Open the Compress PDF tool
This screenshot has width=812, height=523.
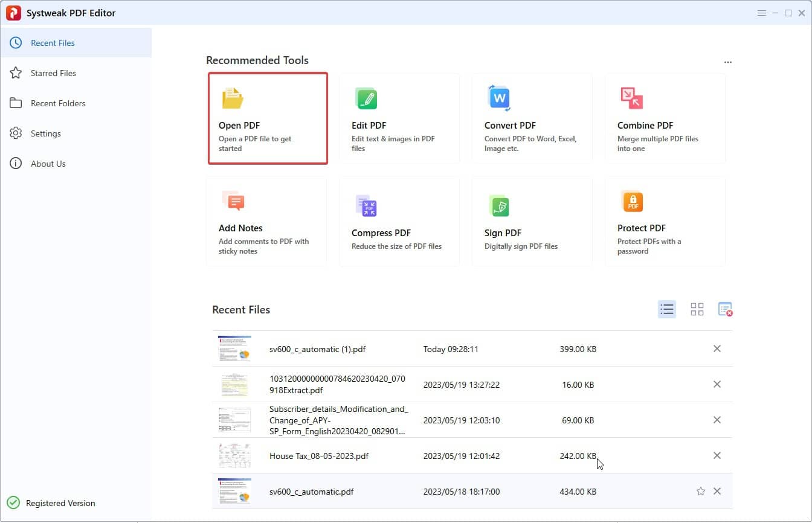click(x=399, y=220)
